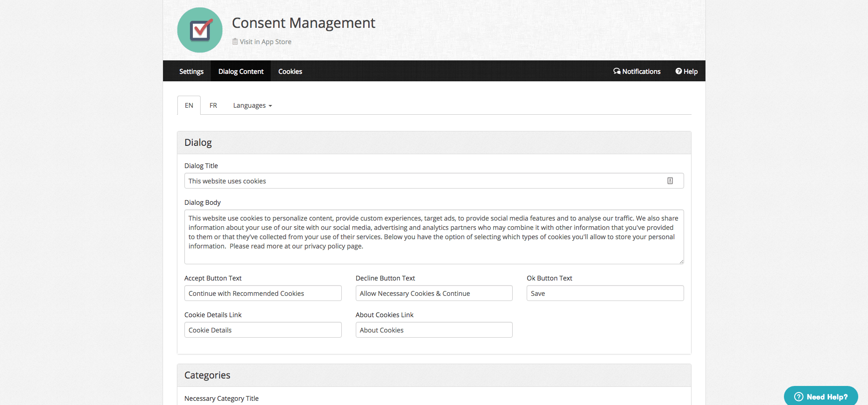Click the Categories panel heading
The width and height of the screenshot is (868, 405).
coord(207,375)
